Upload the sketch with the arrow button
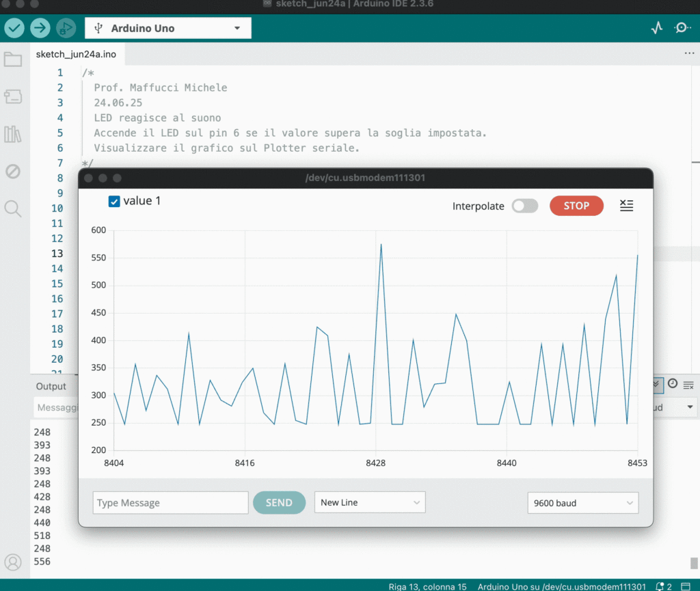 click(40, 28)
